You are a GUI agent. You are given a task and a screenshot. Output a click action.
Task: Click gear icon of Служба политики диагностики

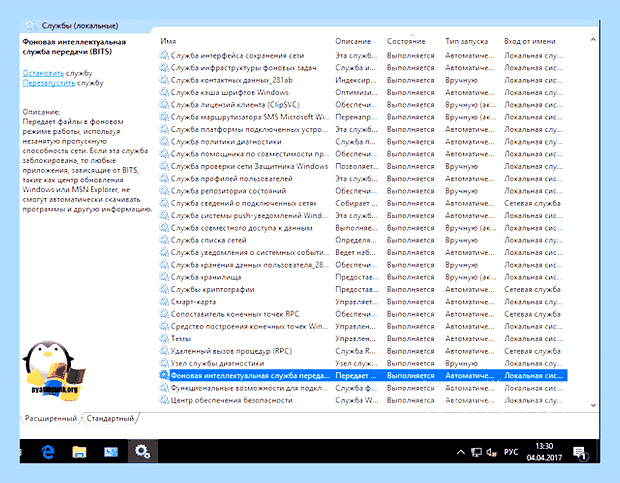(x=164, y=142)
